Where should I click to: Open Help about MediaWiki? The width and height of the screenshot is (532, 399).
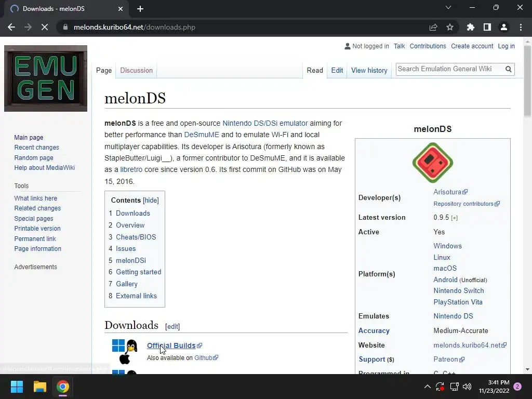[x=45, y=168]
